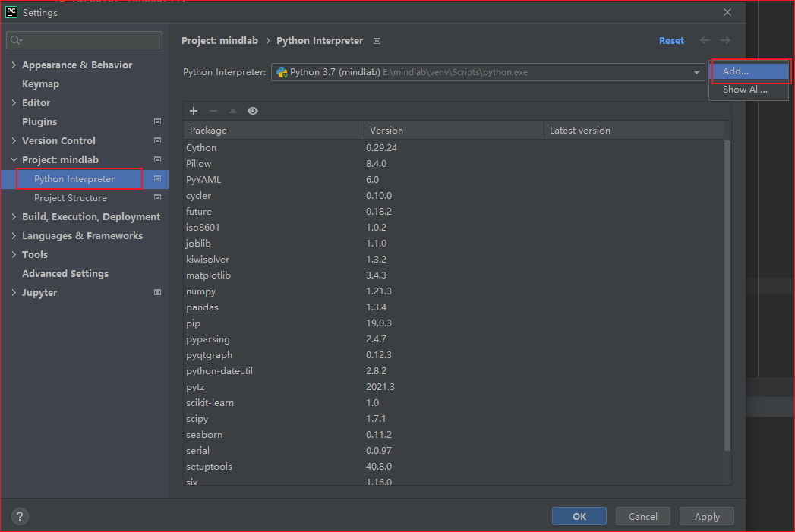Click the edit icon beside Version Control
Viewport: 795px width, 532px height.
pos(157,140)
